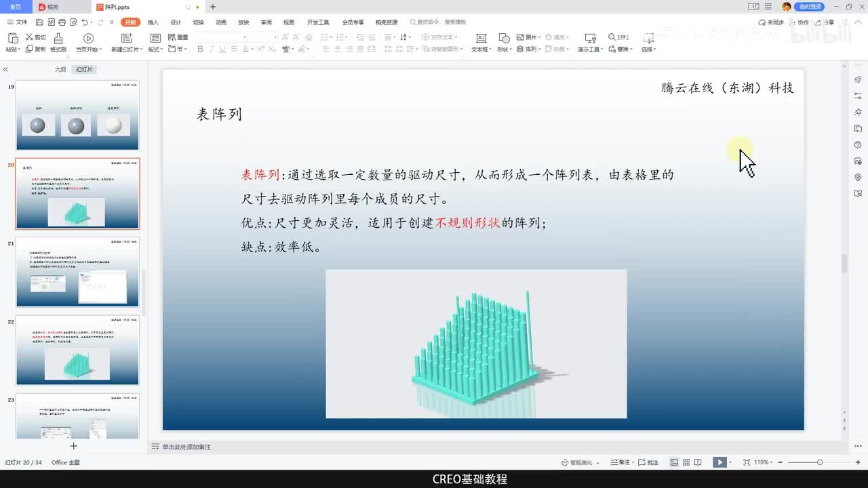
Task: Open the zoom percentage 110% dropdown
Action: click(x=764, y=462)
